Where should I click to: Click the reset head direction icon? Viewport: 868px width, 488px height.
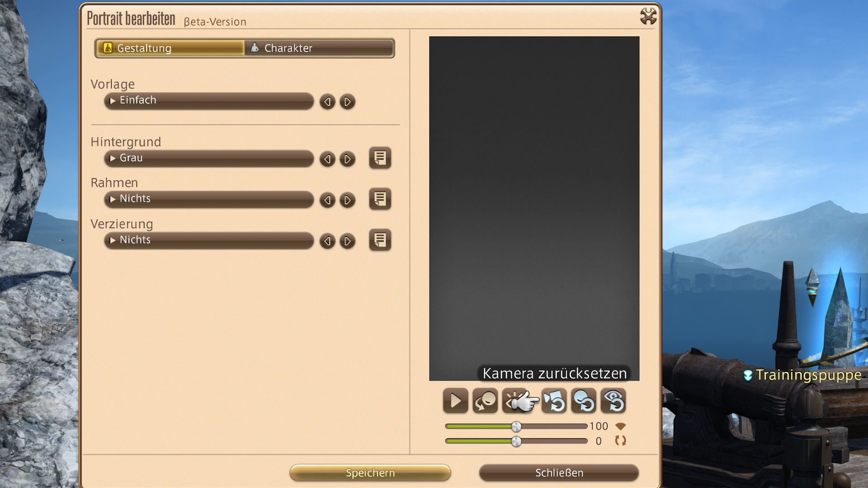[584, 401]
